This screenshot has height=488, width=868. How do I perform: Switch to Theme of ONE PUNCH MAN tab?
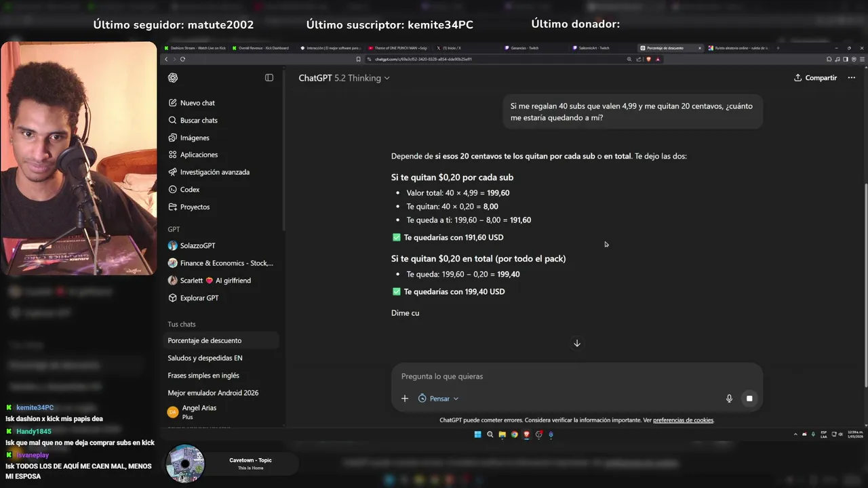tap(397, 48)
